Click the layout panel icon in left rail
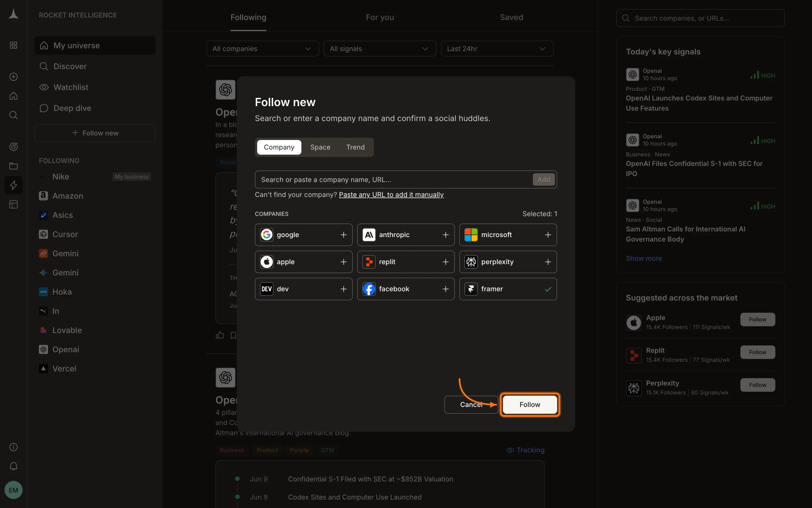Viewport: 812px width, 508px height. click(14, 204)
